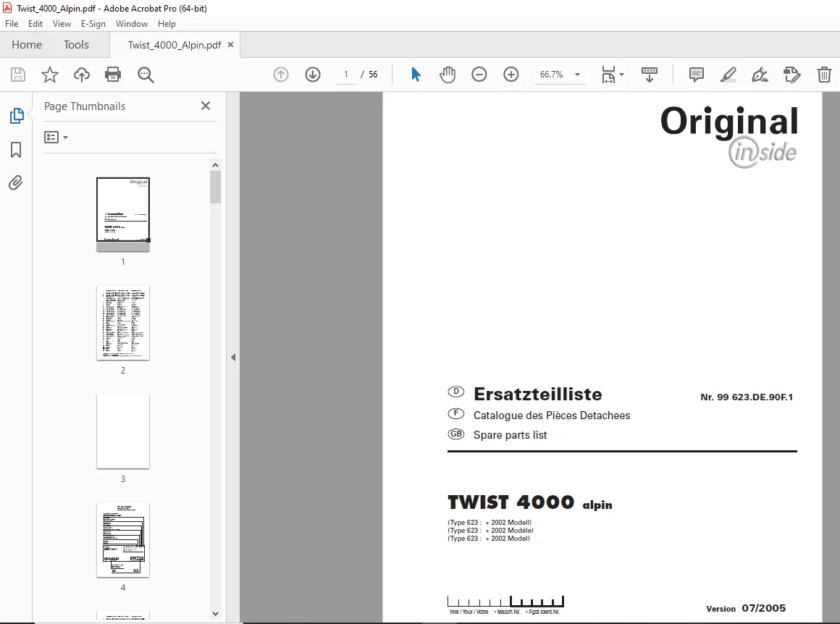This screenshot has width=840, height=624.
Task: Open the Window menu
Action: 132,24
